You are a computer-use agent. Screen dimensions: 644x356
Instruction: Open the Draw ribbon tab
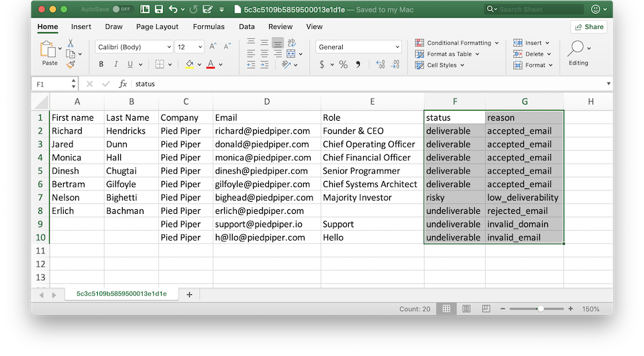[x=114, y=26]
